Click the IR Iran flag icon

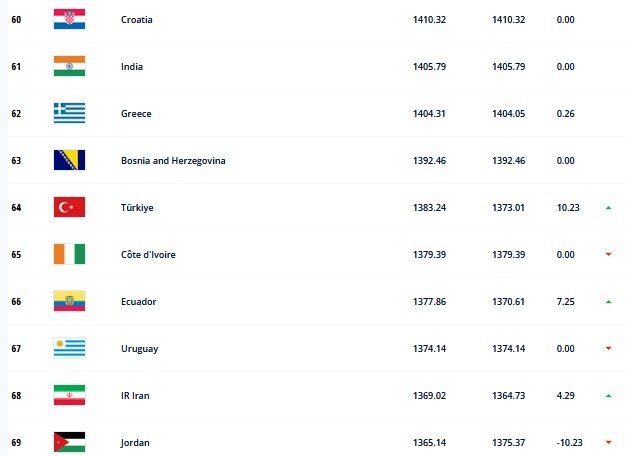[69, 395]
